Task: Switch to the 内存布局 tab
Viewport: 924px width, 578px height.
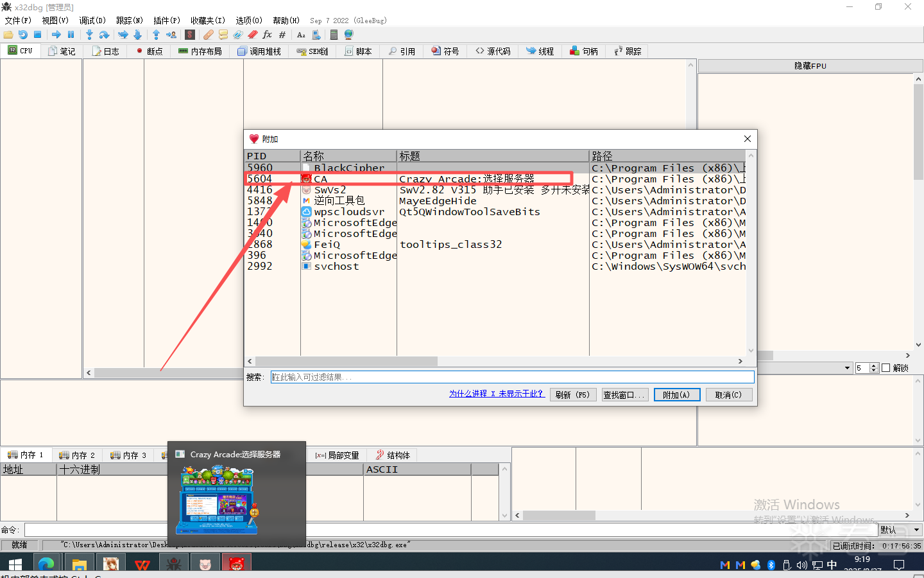Action: click(x=200, y=51)
